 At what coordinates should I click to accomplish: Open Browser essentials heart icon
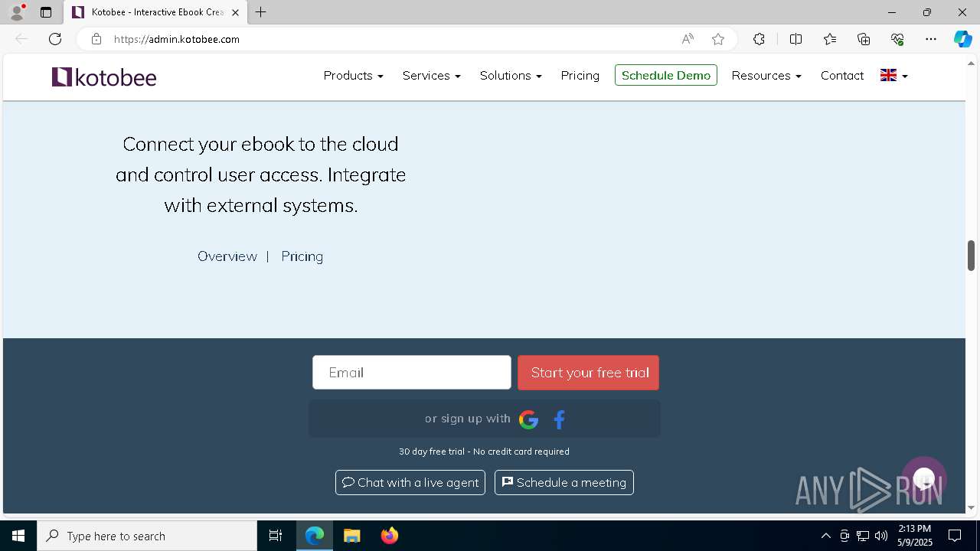[x=897, y=39]
